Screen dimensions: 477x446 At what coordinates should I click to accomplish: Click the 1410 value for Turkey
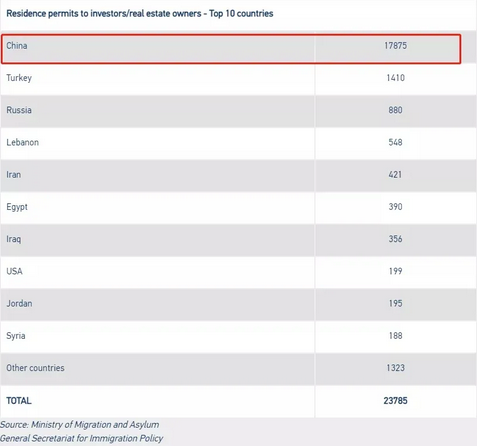coord(395,78)
